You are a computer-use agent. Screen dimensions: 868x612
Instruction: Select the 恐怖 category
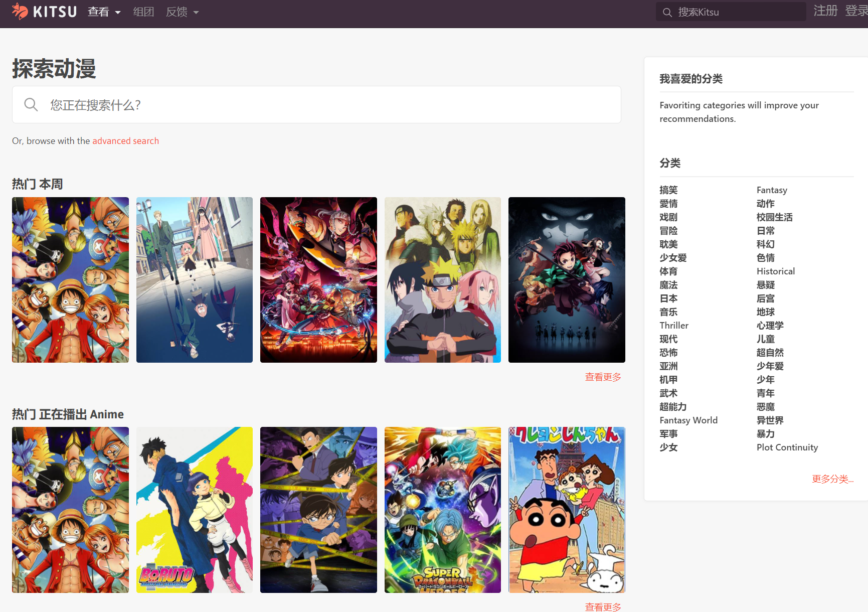(668, 353)
